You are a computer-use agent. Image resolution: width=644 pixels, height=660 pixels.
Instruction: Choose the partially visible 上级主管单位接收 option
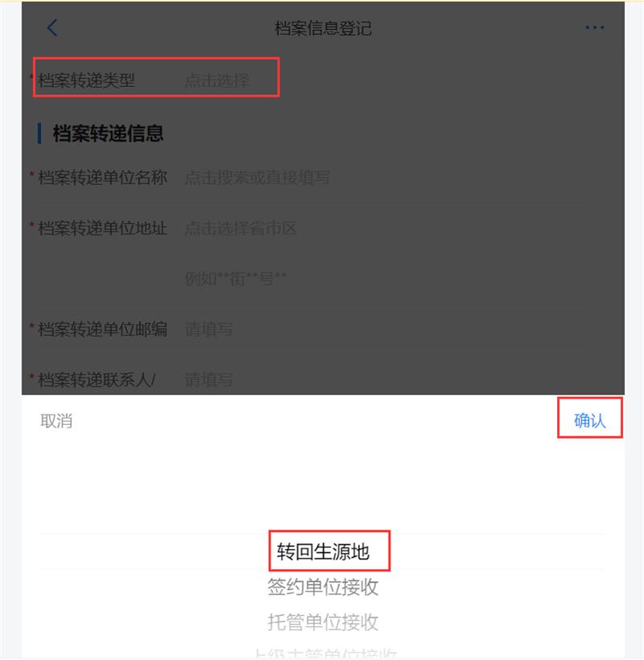(x=325, y=654)
